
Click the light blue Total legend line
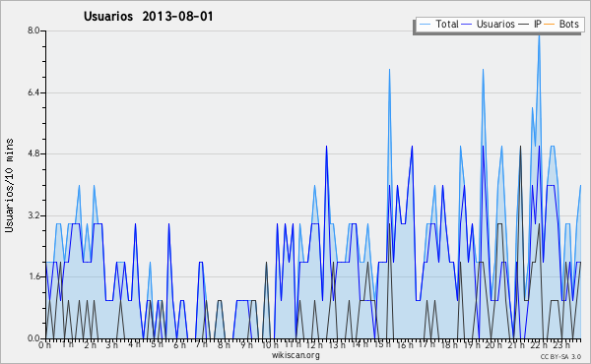(x=426, y=25)
